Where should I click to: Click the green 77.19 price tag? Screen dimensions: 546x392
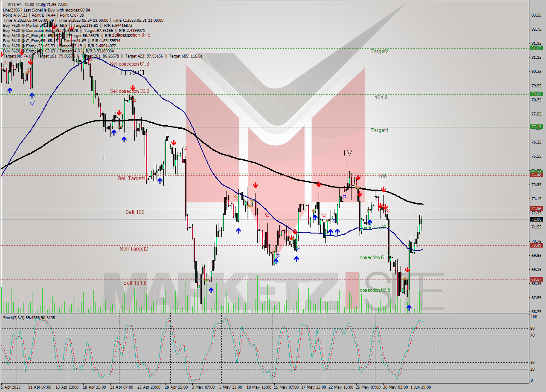(536, 127)
